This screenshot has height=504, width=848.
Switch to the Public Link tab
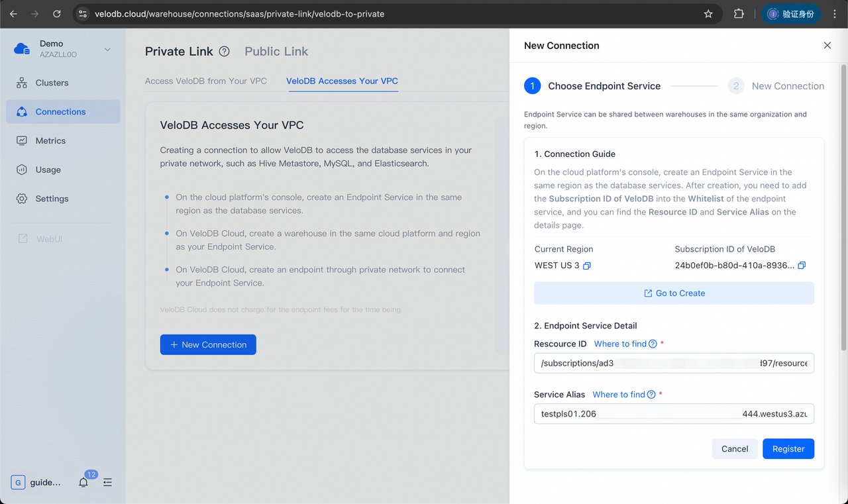276,51
